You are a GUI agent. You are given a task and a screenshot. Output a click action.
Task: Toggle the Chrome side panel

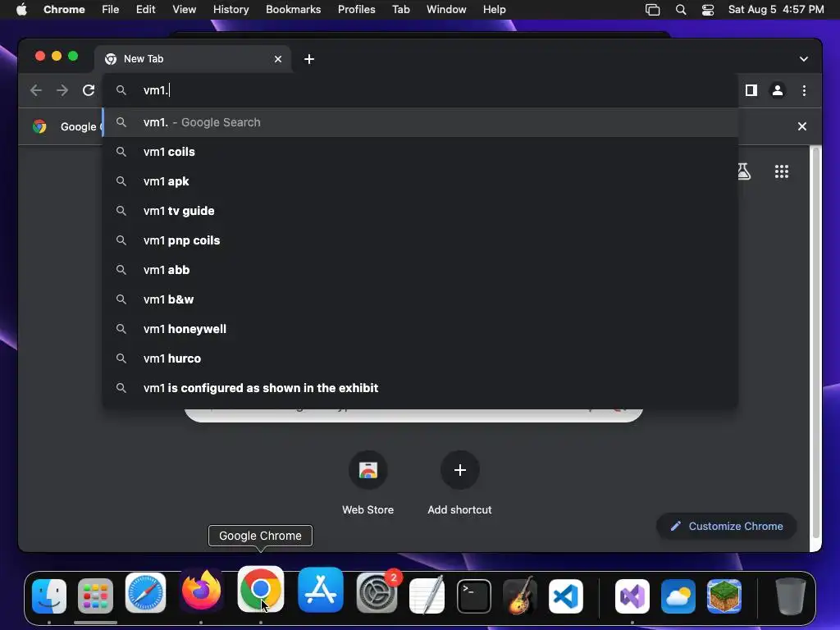point(751,90)
